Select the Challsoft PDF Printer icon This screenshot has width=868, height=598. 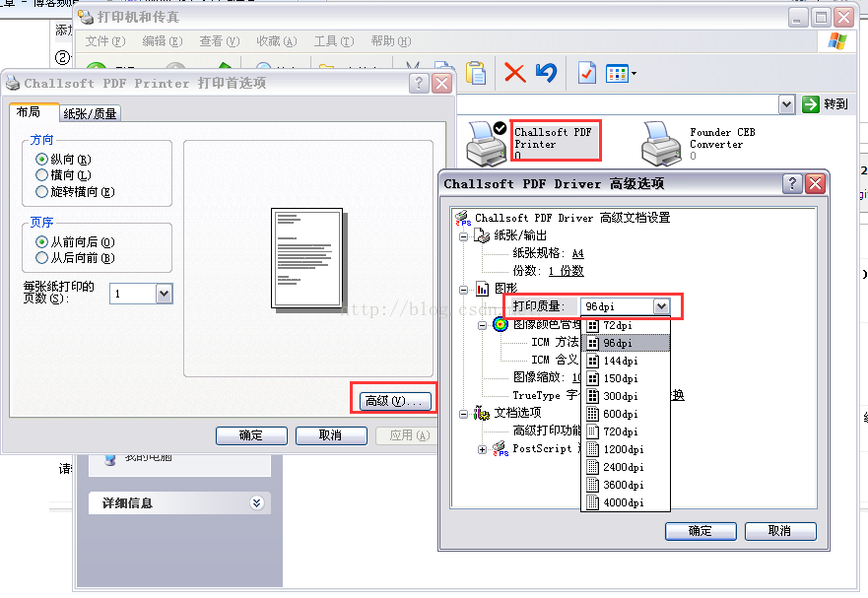[x=486, y=143]
